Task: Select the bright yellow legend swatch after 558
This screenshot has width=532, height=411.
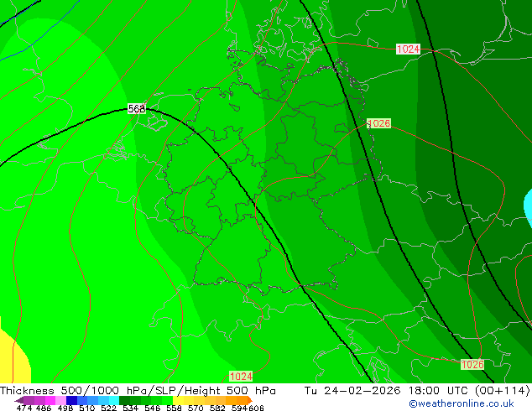Action: pos(178,400)
